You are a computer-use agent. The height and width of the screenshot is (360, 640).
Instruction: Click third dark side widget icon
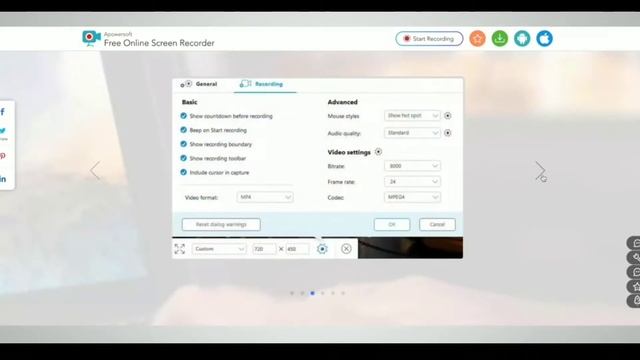point(634,272)
